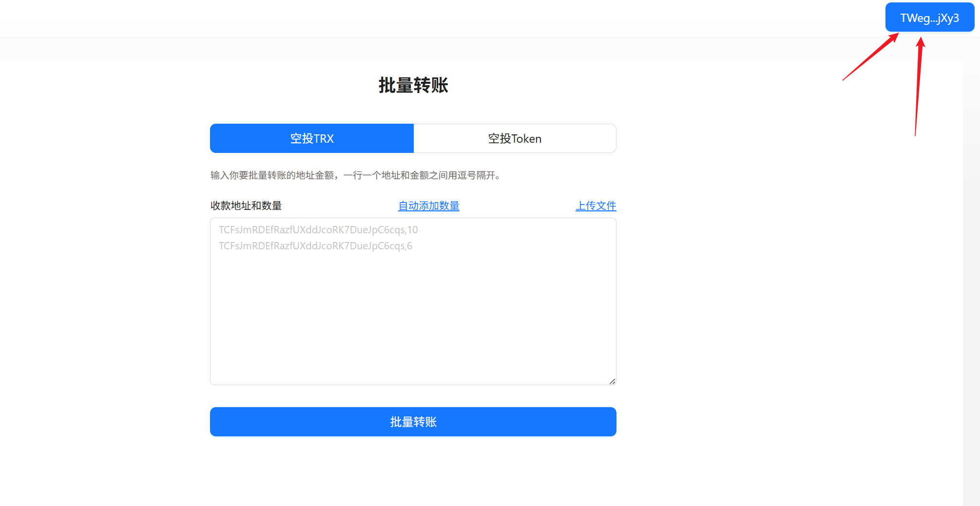This screenshot has height=506, width=980.
Task: Click the instruction text under the tabs
Action: 356,175
